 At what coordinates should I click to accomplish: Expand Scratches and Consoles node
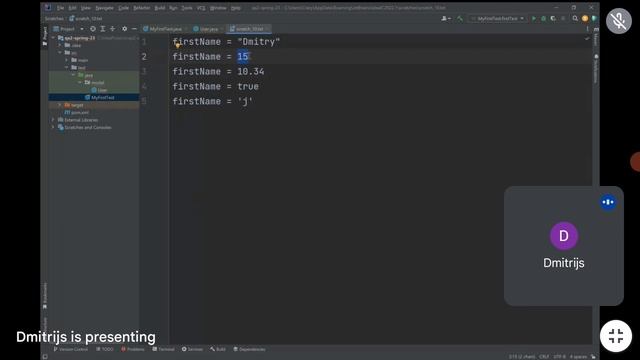pos(53,127)
